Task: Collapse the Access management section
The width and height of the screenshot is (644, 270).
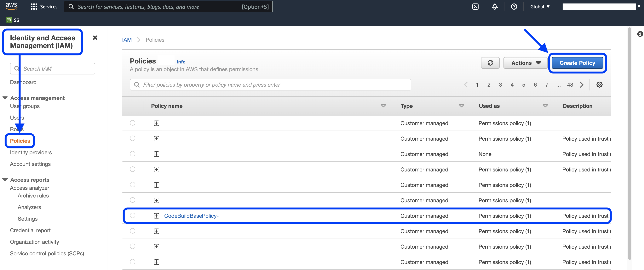Action: click(x=5, y=98)
